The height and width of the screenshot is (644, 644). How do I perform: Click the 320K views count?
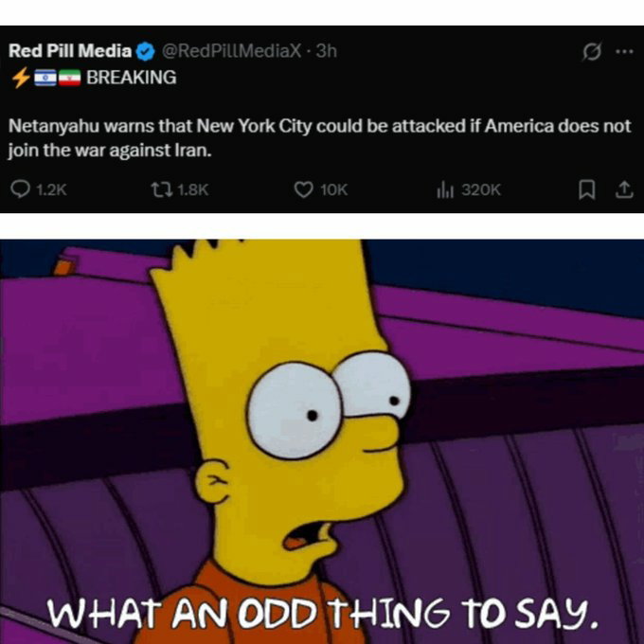(481, 189)
